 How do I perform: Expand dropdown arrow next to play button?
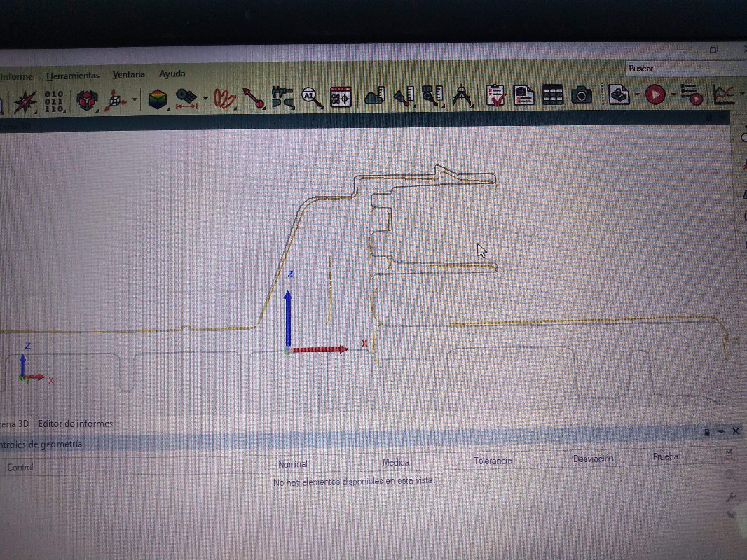click(x=673, y=94)
